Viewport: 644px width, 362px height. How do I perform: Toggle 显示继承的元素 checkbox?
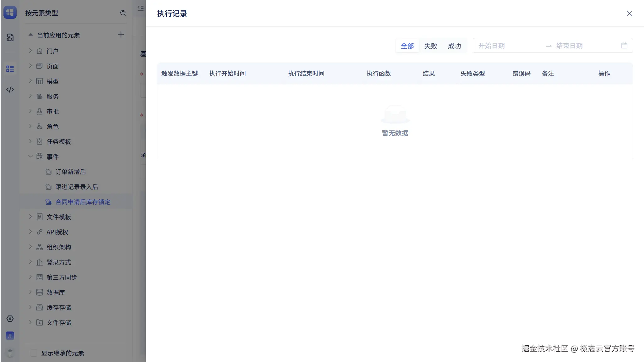34,353
